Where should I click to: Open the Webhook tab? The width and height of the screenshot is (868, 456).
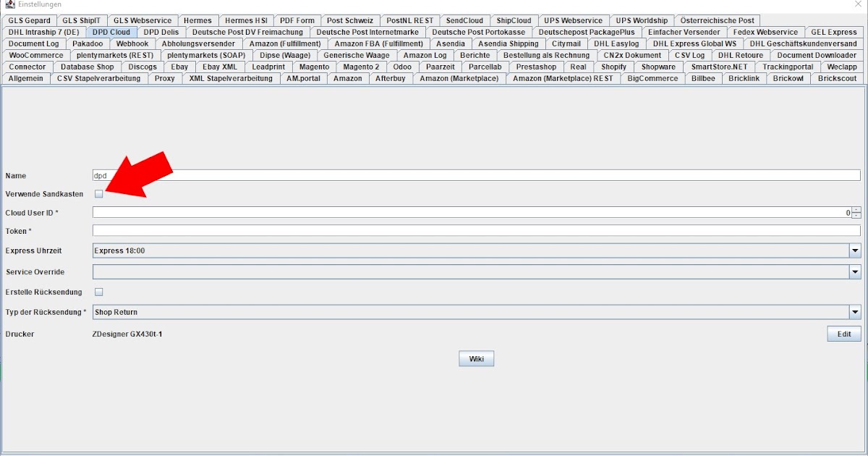click(x=132, y=43)
